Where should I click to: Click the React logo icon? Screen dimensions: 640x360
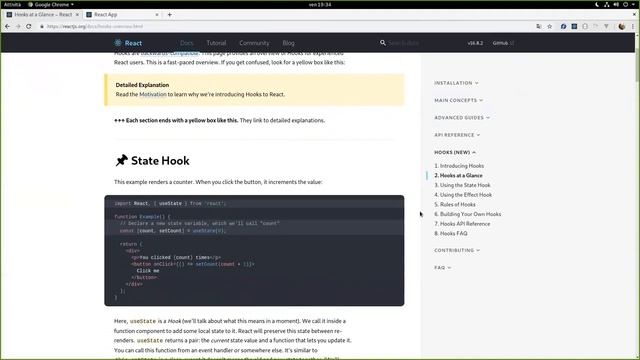118,42
